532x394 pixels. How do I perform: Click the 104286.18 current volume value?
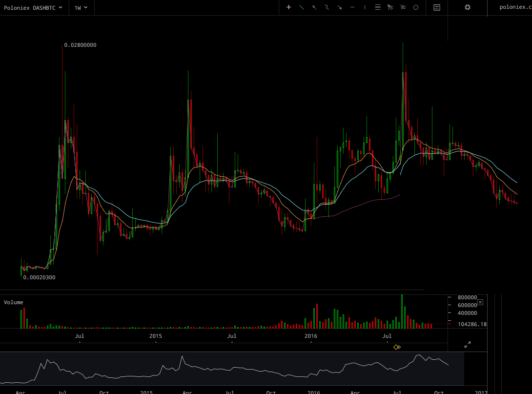(472, 324)
